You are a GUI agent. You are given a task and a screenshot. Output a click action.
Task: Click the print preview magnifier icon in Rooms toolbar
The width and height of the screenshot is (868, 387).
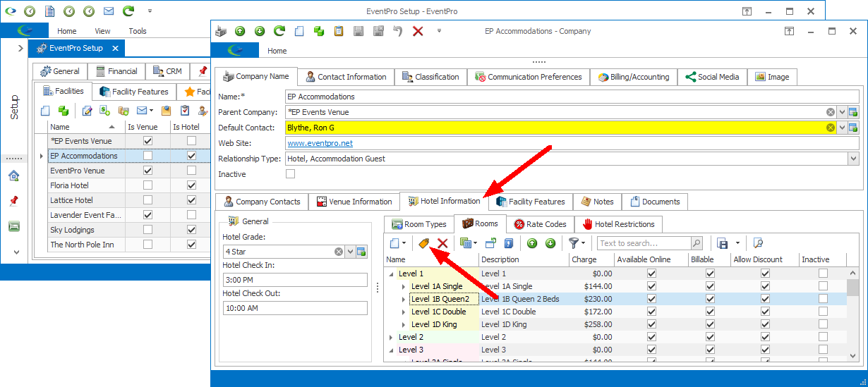click(758, 243)
